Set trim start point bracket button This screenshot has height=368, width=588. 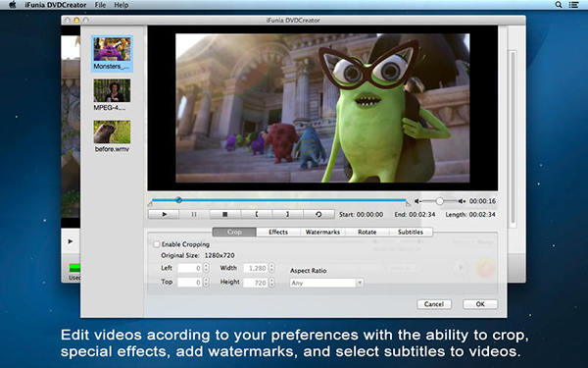(257, 214)
